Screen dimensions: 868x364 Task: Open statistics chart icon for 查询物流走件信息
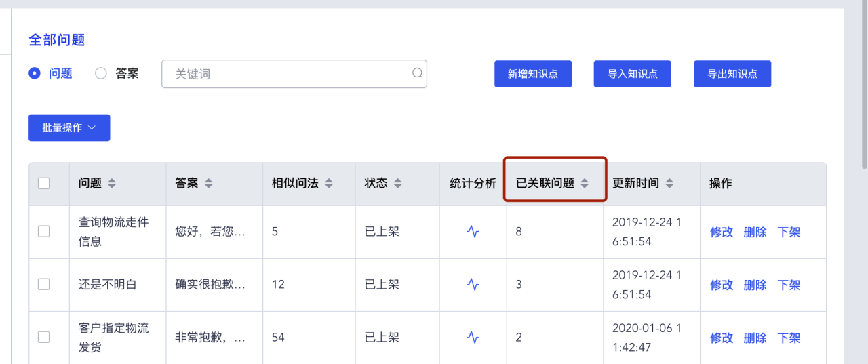(x=473, y=232)
